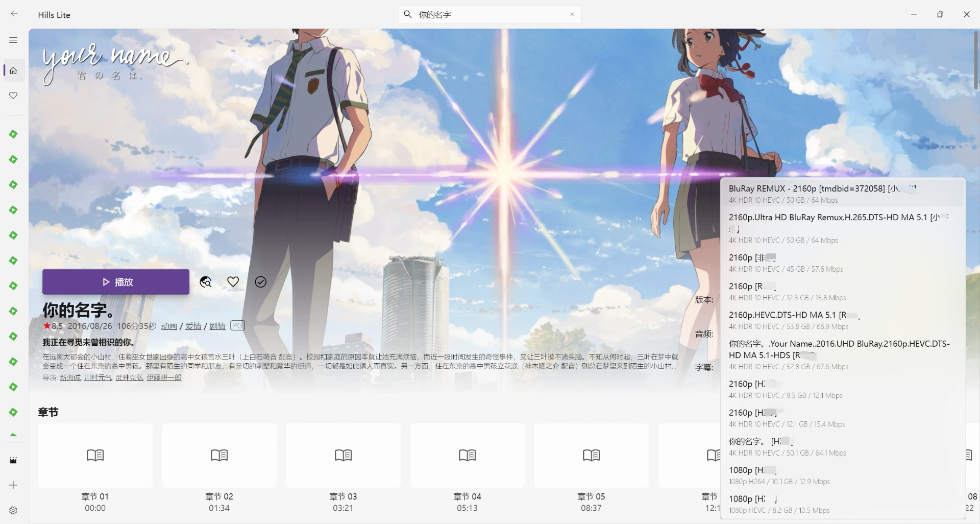980x524 pixels.
Task: Open the globe search icon beside play
Action: tap(206, 282)
